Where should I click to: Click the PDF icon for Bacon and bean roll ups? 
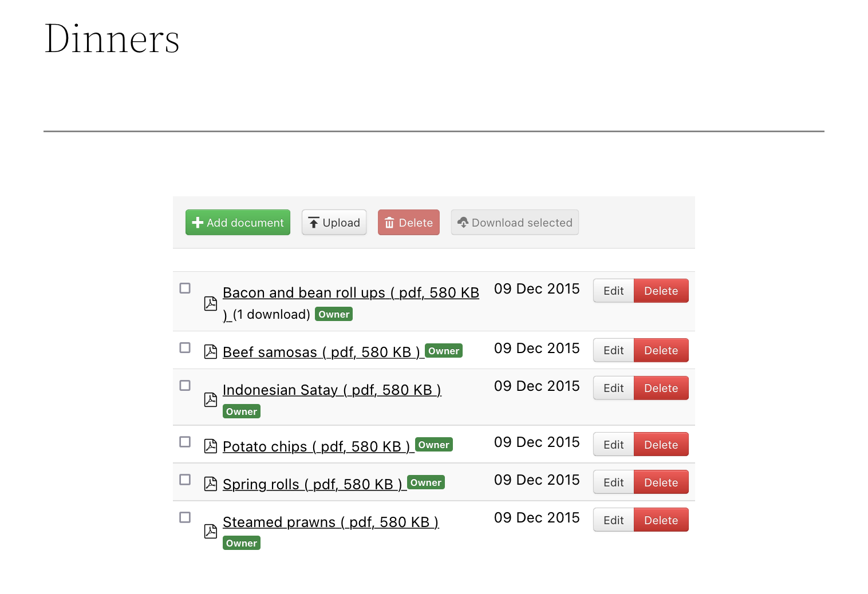pyautogui.click(x=211, y=303)
